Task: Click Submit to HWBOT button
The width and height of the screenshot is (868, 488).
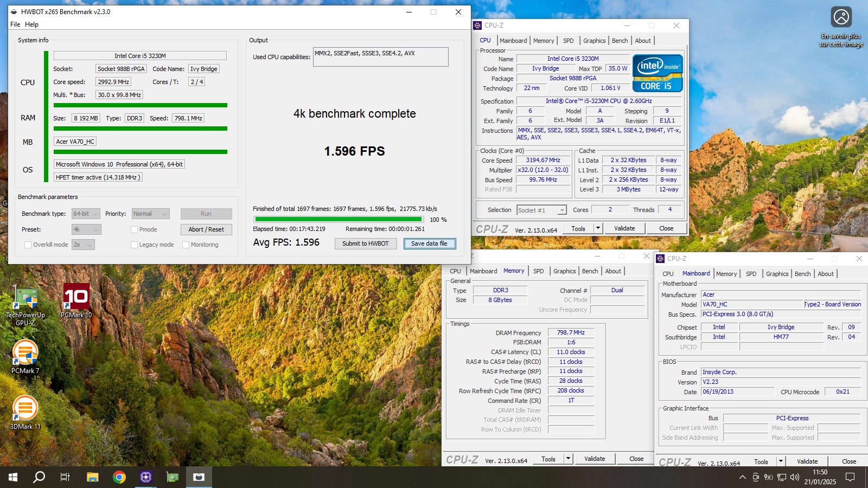Action: coord(366,243)
